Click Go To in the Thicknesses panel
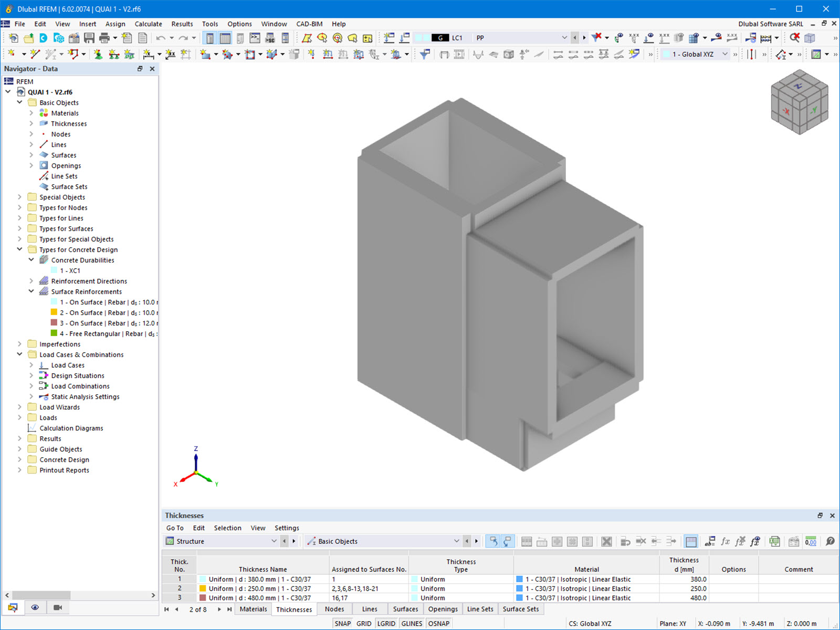 click(175, 528)
